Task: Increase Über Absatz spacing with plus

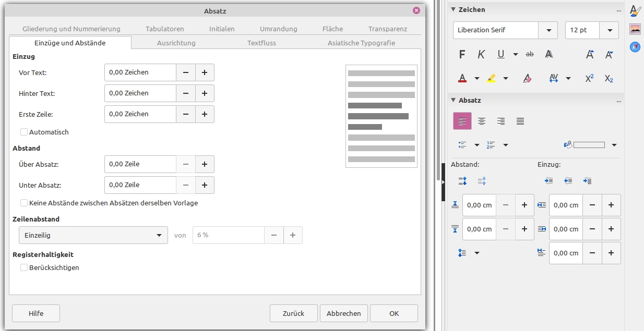Action: 205,164
